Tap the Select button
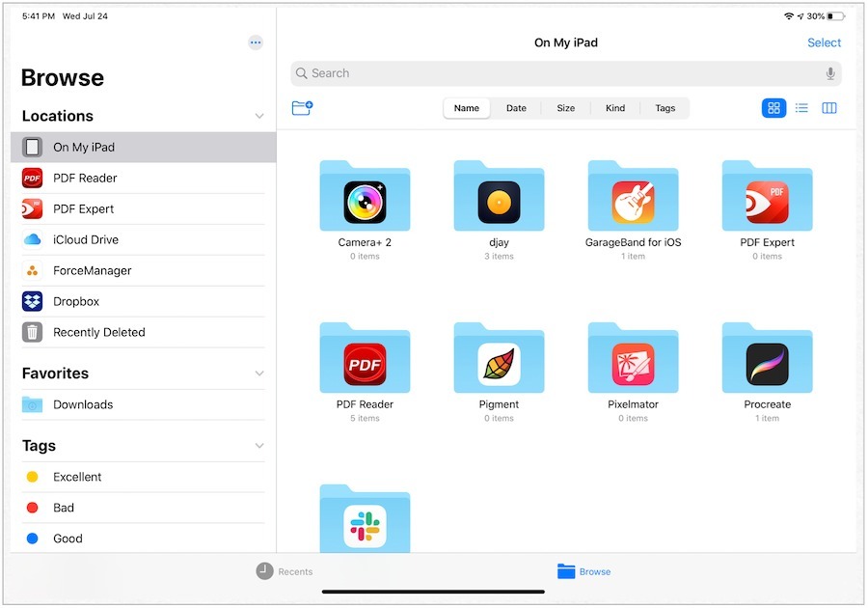Viewport: 868px width, 608px height. (x=824, y=42)
